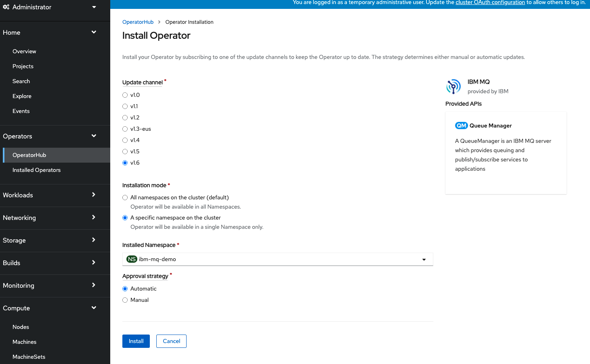The height and width of the screenshot is (364, 590).
Task: Open OperatorHub in the sidebar
Action: click(57, 155)
